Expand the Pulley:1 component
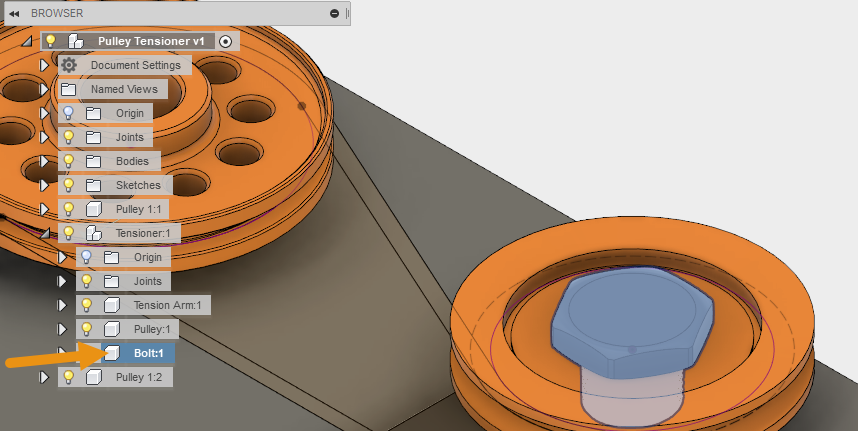858x431 pixels. click(62, 330)
